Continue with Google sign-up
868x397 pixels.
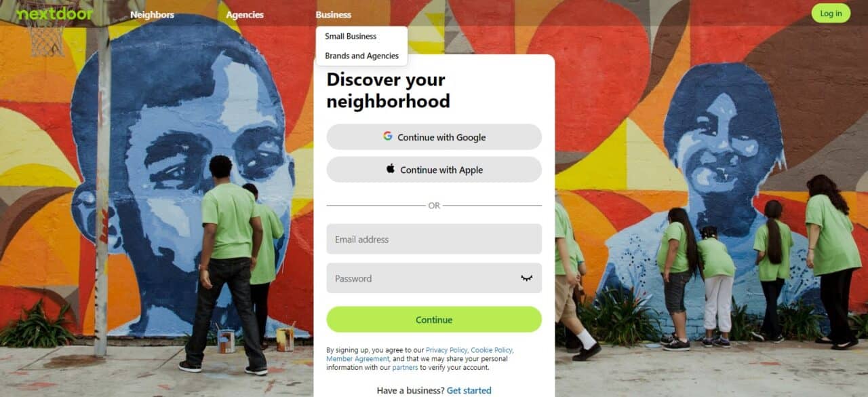tap(434, 137)
